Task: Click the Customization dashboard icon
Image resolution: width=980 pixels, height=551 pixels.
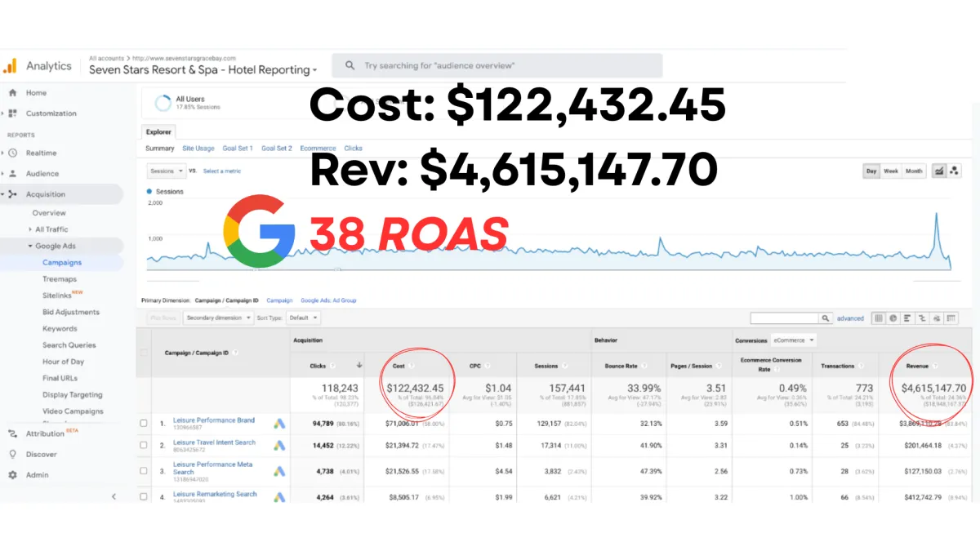Action: 13,113
